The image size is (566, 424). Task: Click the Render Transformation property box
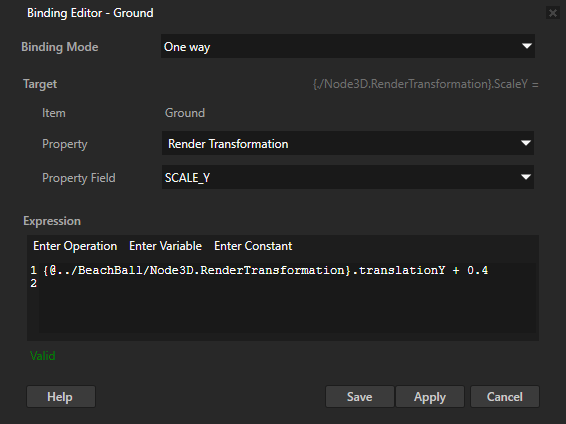348,143
